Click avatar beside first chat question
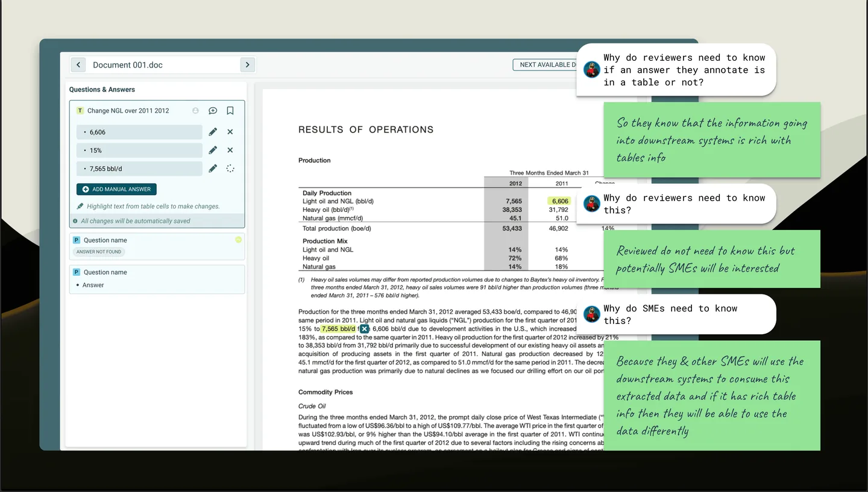 click(x=592, y=69)
